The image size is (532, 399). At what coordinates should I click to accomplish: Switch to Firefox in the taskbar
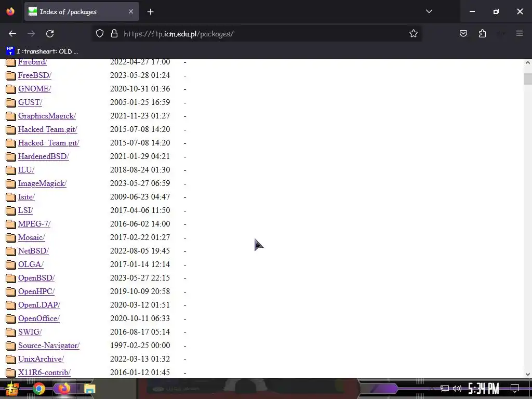[64, 389]
